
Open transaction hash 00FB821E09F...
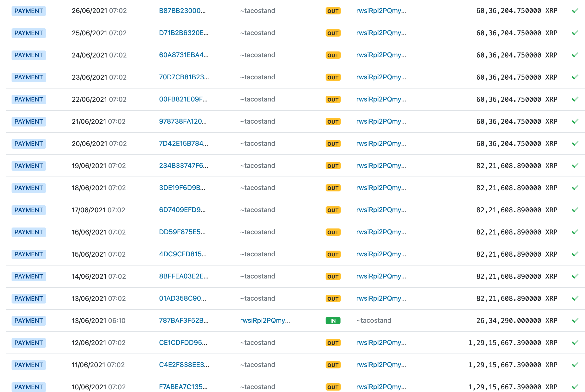183,99
